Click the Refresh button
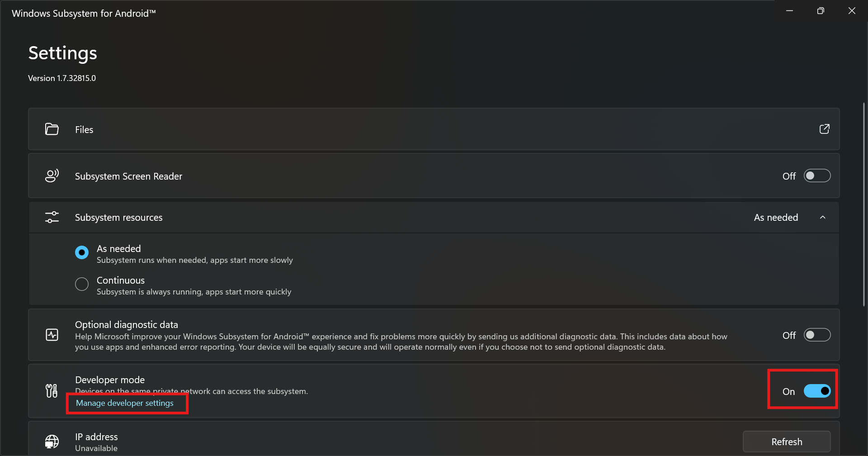 [x=787, y=442]
